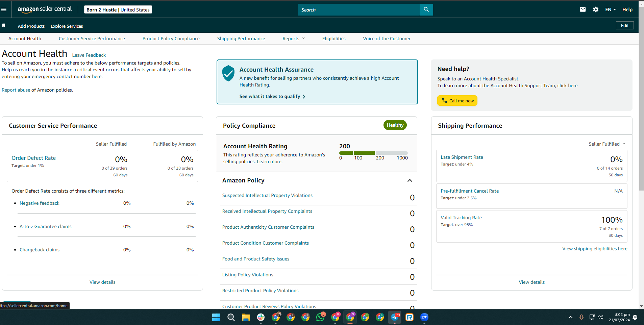Image resolution: width=644 pixels, height=325 pixels.
Task: Click the Add Products menu item
Action: (31, 26)
